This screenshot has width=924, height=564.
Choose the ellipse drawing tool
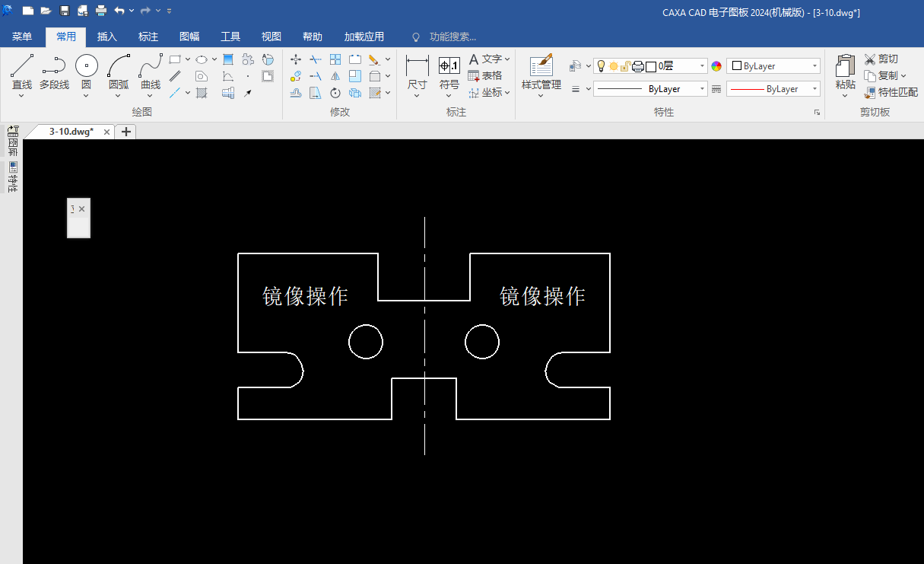[x=202, y=59]
